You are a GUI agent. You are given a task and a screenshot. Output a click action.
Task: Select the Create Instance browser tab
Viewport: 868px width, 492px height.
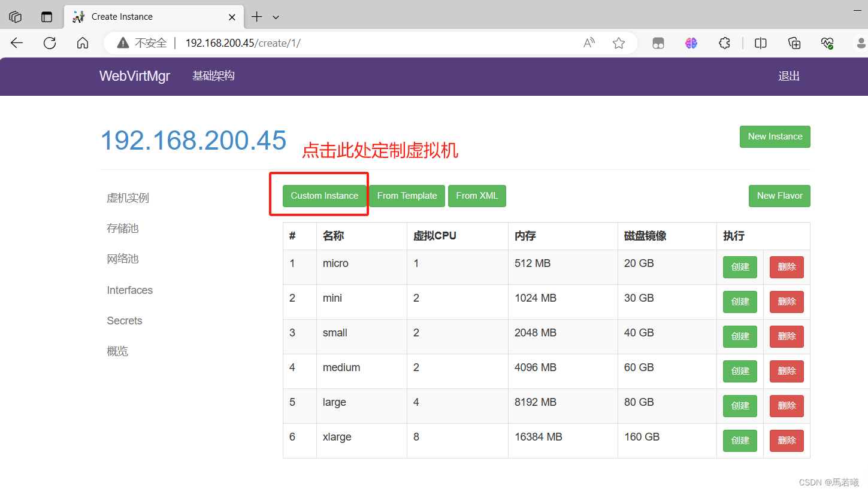[155, 17]
